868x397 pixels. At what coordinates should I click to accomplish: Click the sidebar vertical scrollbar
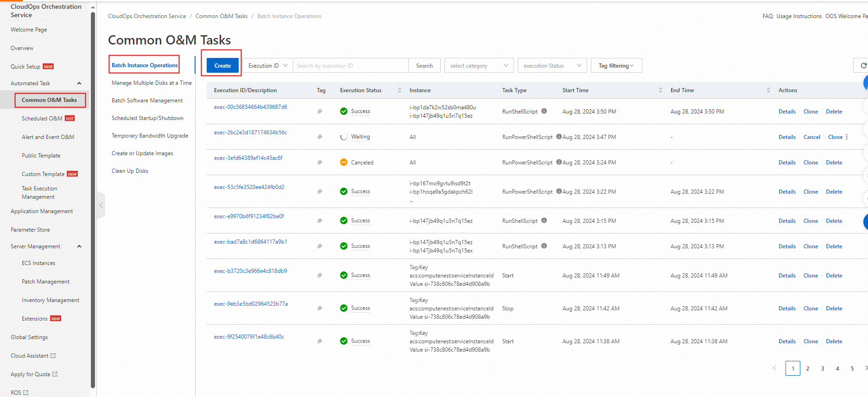pos(93,199)
